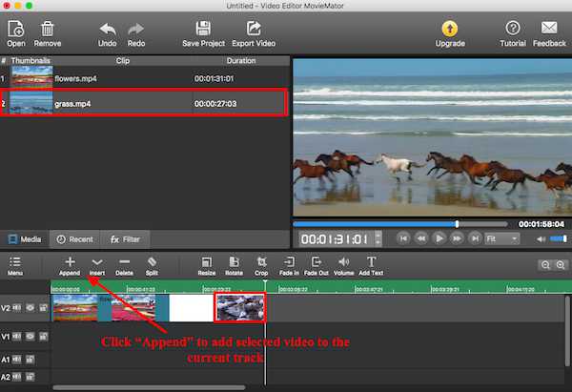Switch to the Filter tab
Viewport: 572px width, 392px height.
(x=125, y=239)
